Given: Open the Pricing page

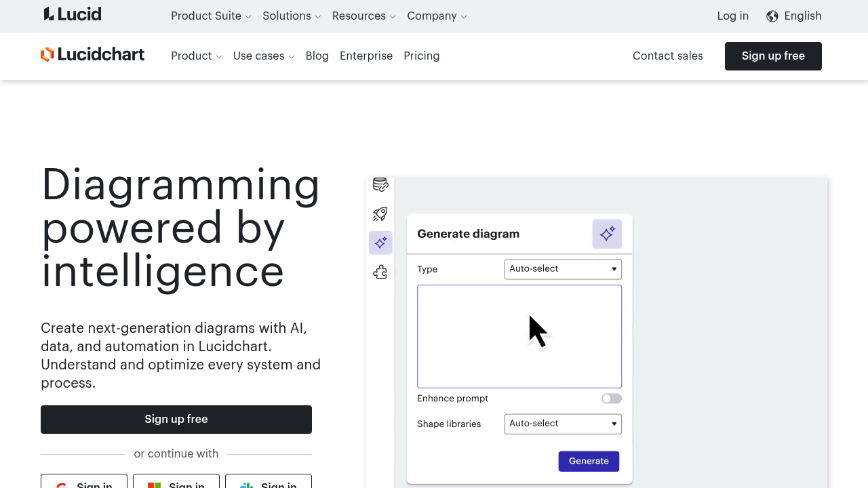Looking at the screenshot, I should [x=421, y=56].
